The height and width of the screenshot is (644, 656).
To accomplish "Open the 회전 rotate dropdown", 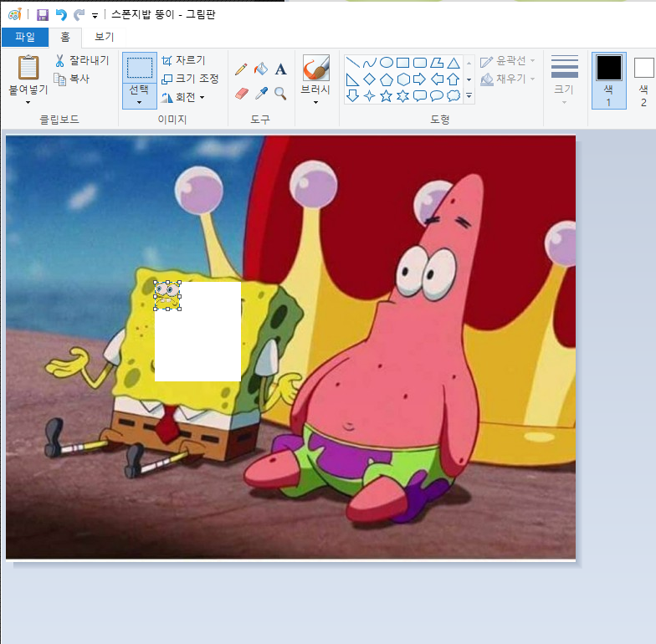I will click(183, 97).
